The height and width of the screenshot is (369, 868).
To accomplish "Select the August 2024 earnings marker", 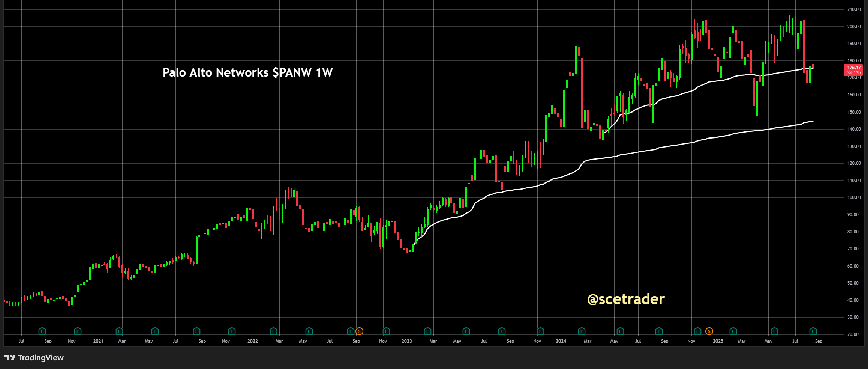I will pyautogui.click(x=659, y=331).
